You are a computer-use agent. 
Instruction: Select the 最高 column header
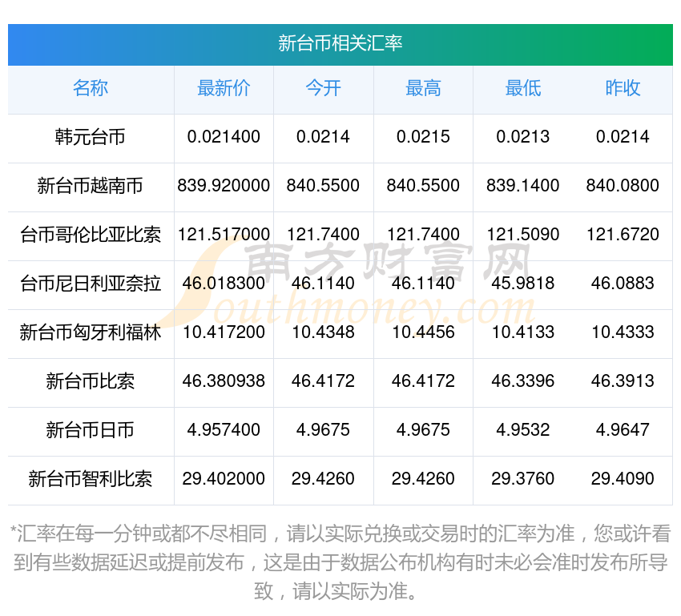tap(423, 88)
